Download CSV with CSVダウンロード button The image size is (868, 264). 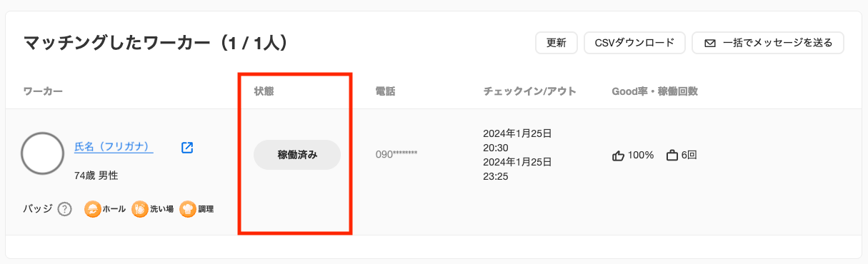point(634,43)
